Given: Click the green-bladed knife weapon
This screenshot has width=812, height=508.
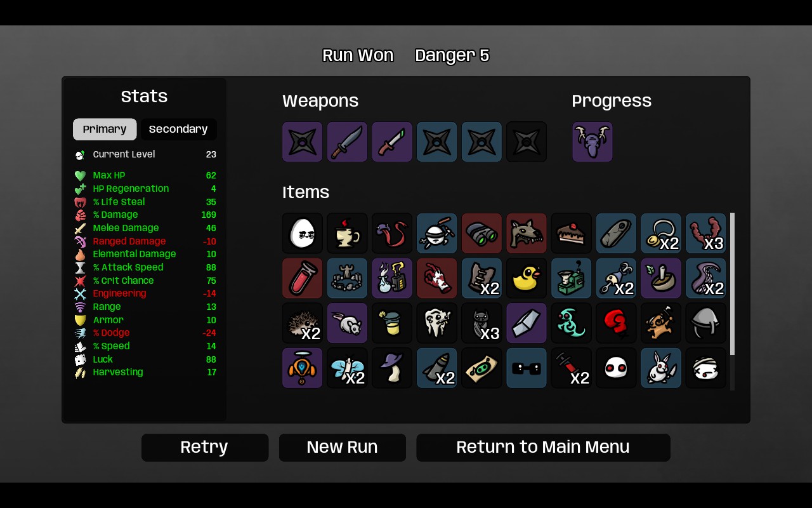Looking at the screenshot, I should tap(392, 142).
